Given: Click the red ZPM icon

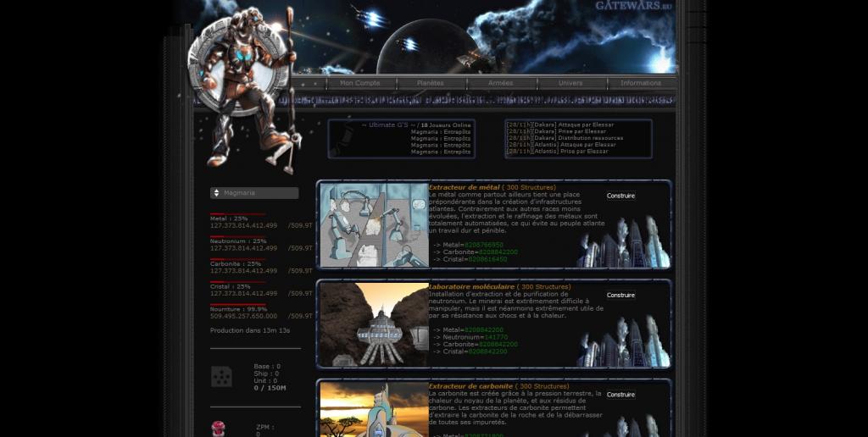Looking at the screenshot, I should 218,429.
